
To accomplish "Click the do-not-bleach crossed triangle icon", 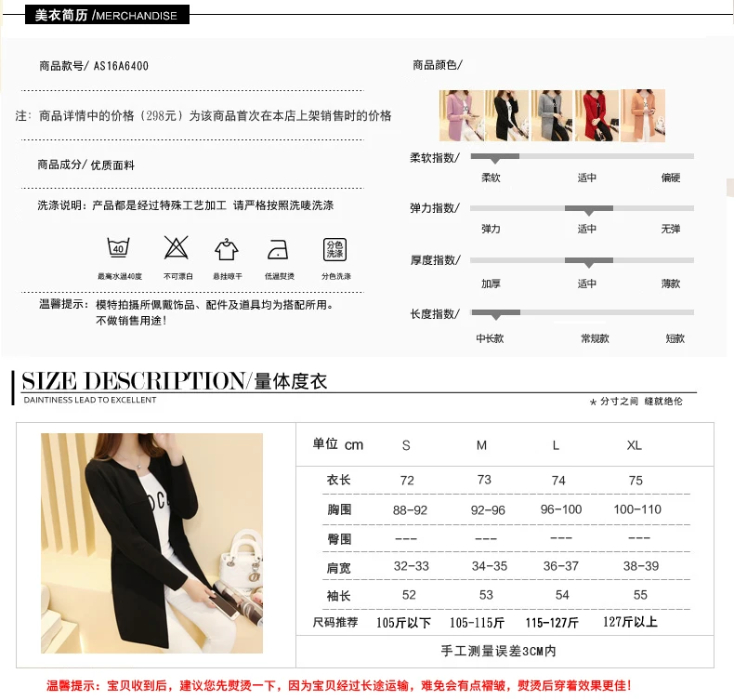I will (176, 247).
